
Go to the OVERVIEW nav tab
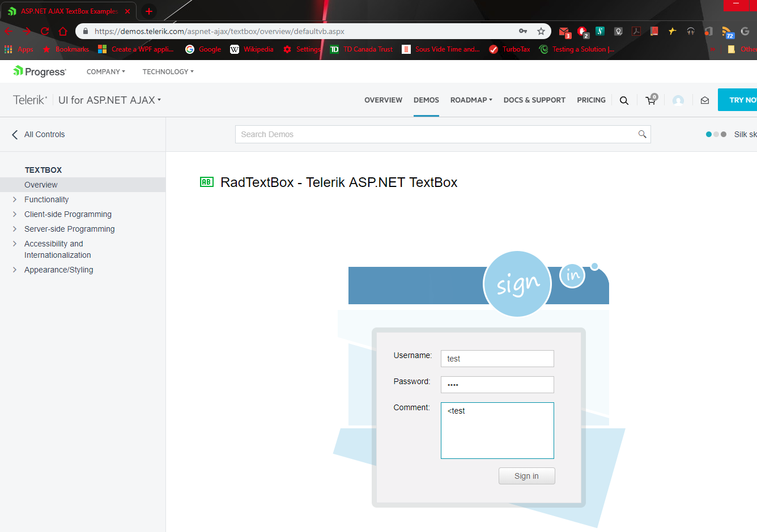(x=384, y=100)
